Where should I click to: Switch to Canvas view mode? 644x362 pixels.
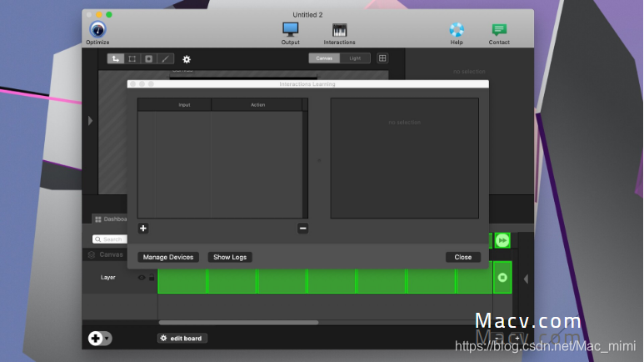click(324, 58)
